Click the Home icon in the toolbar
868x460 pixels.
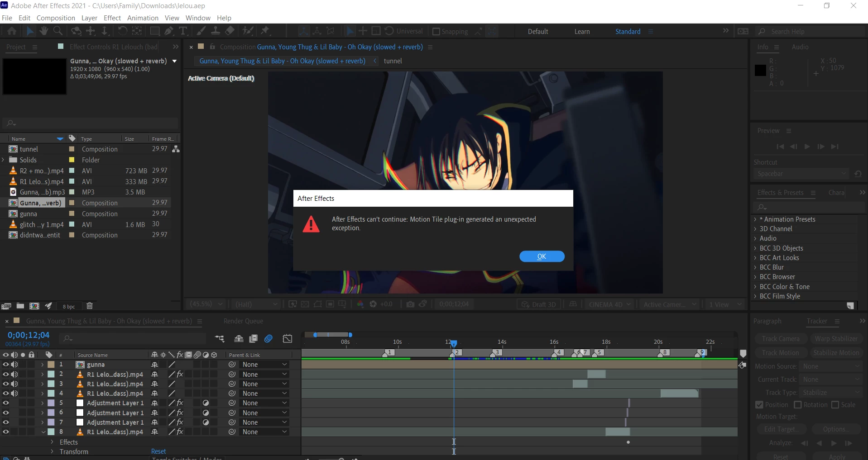pos(12,31)
